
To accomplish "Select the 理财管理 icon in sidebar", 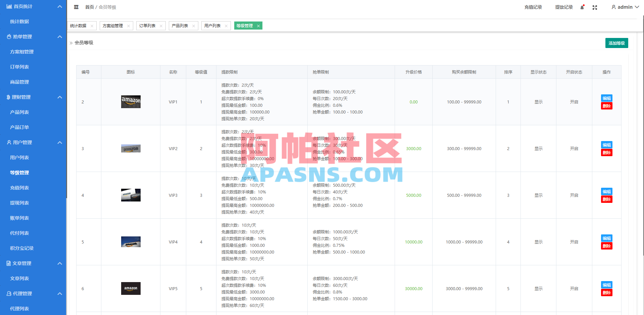I will tap(8, 97).
